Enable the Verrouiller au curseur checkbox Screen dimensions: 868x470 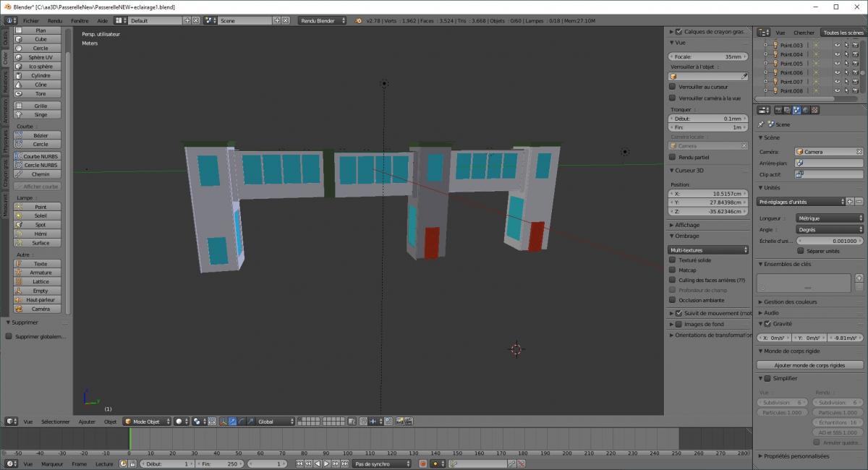[673, 87]
